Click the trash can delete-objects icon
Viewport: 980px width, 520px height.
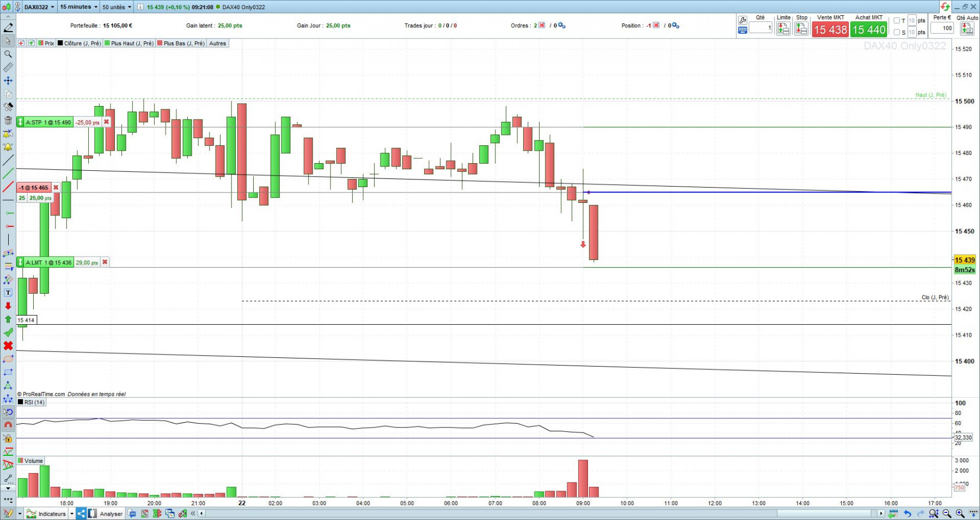tap(8, 120)
